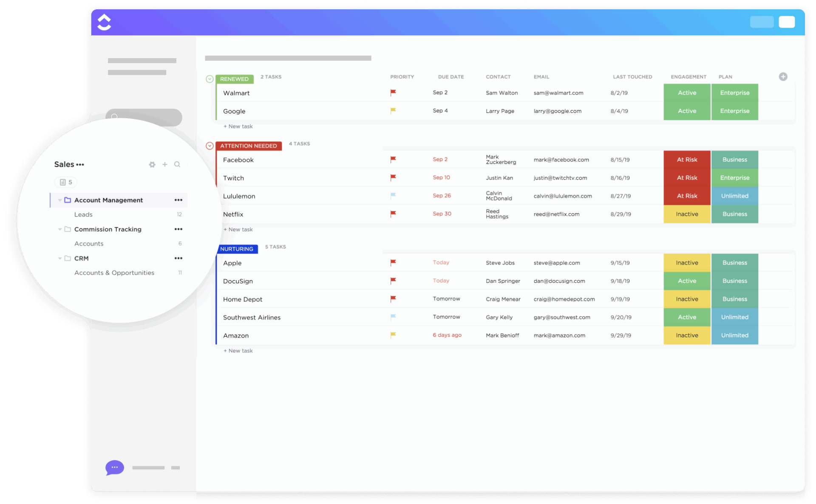Click the document badge showing 5 in sidebar
The width and height of the screenshot is (816, 504).
(66, 182)
